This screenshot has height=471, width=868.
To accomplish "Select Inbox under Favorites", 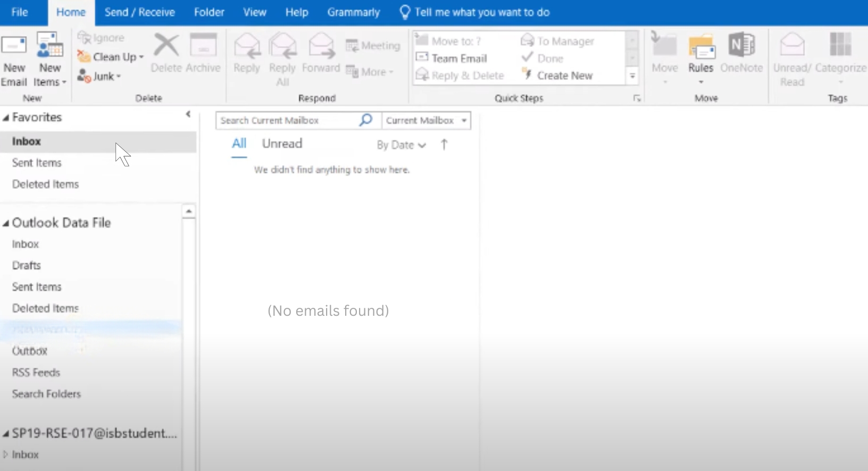I will point(98,141).
